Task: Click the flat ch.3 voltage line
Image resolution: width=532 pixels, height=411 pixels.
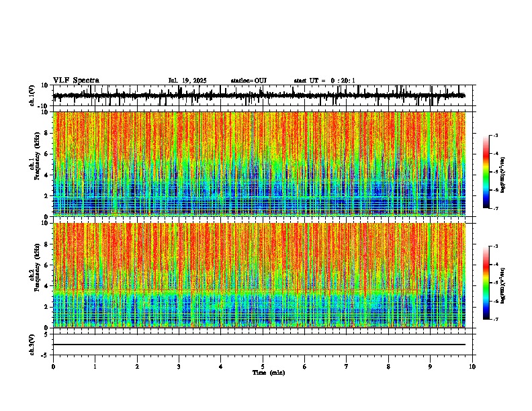Action: click(259, 345)
